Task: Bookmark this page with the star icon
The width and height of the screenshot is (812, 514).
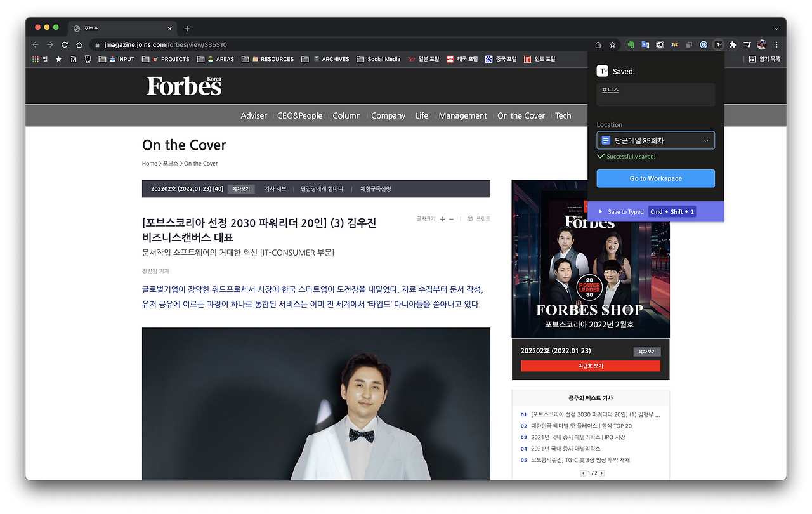Action: 613,45
